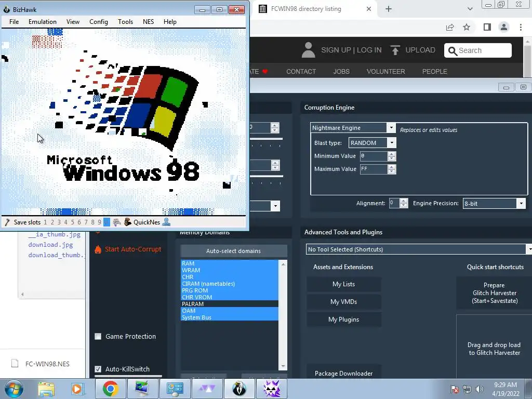Click Minimum Value spinner arrows
The width and height of the screenshot is (532, 399).
(x=392, y=156)
